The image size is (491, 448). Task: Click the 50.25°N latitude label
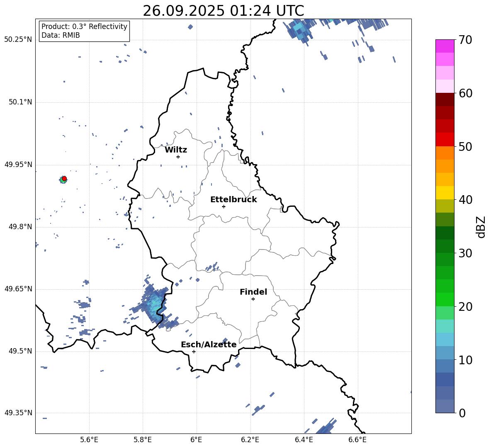click(18, 40)
